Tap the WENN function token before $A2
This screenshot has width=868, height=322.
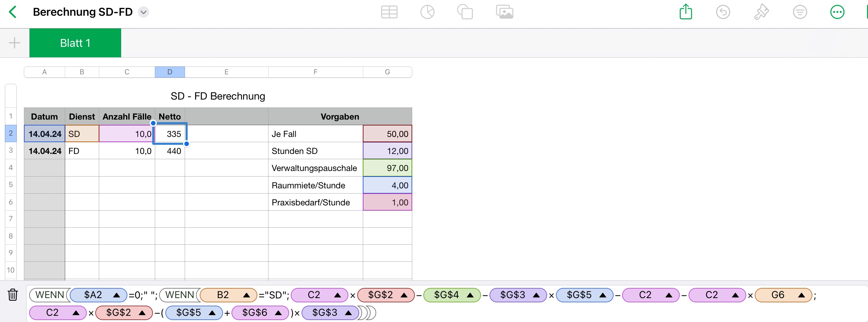point(50,295)
